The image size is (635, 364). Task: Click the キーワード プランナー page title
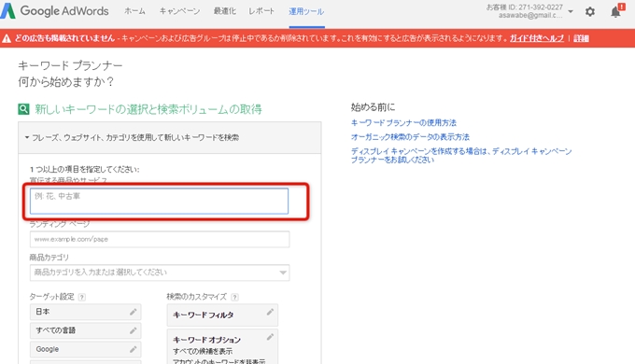click(70, 65)
